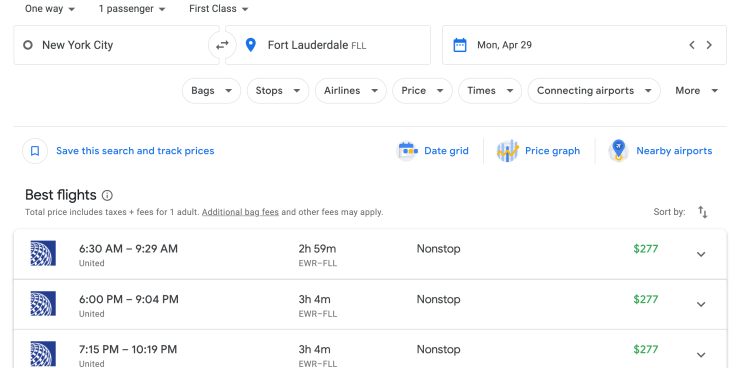Viewport: 750px width, 368px height.
Task: Click United logo of 6:30 AM flight
Action: (x=43, y=253)
